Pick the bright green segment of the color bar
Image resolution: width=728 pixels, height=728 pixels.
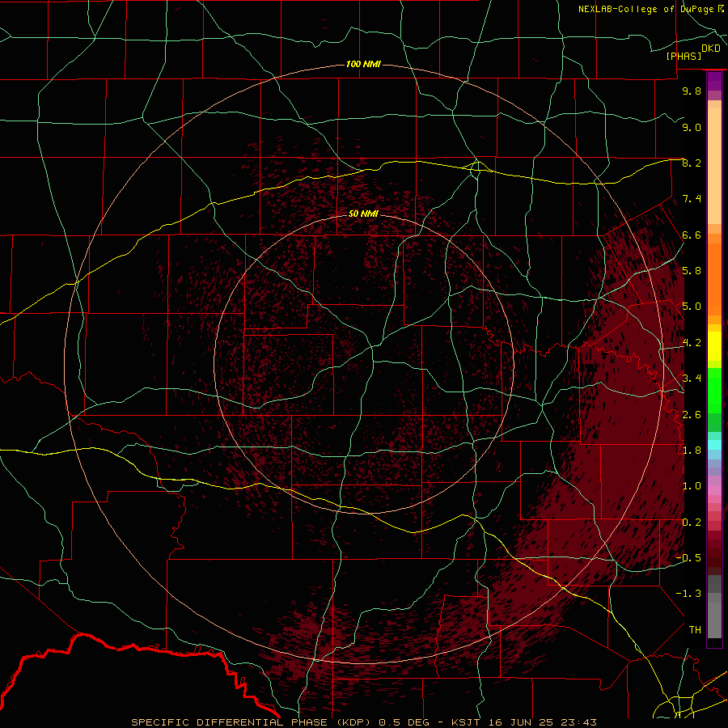(714, 390)
